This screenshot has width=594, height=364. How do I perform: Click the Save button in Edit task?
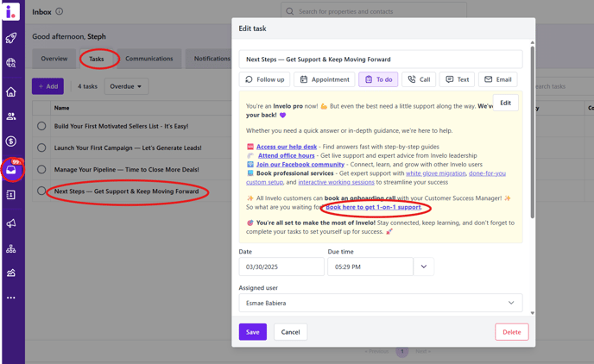coord(252,332)
